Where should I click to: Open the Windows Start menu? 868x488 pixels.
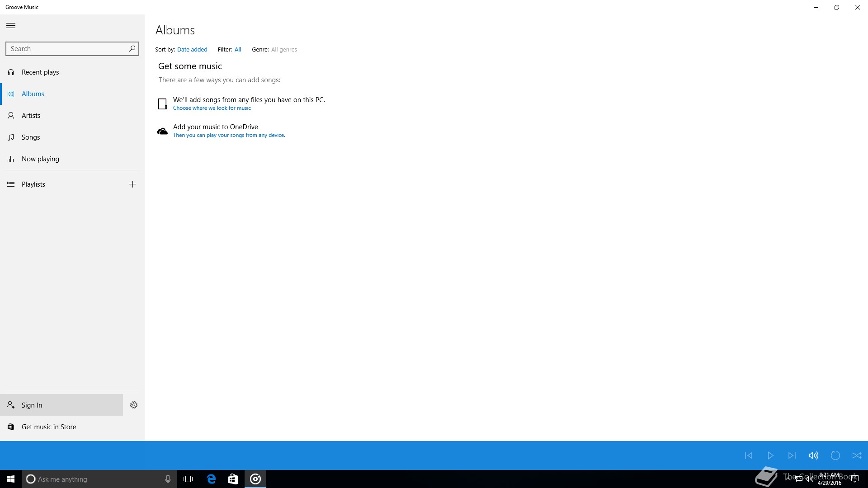click(11, 479)
